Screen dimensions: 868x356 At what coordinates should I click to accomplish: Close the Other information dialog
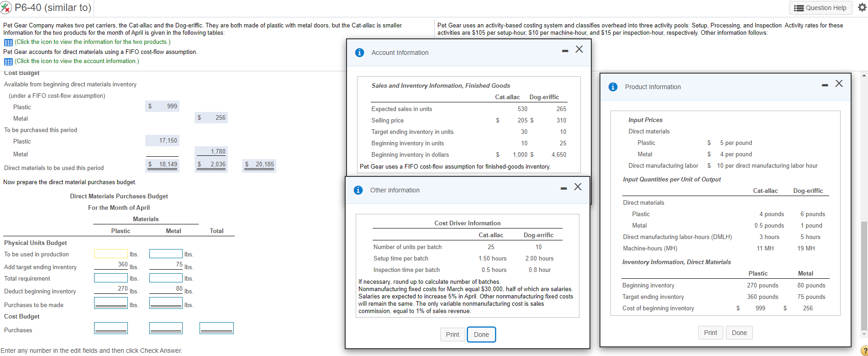[578, 186]
